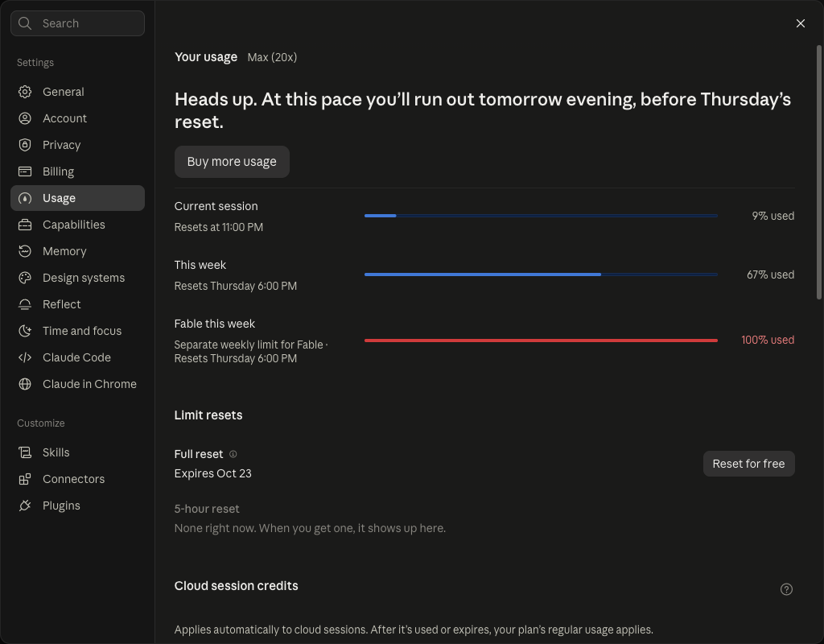Click the 67% used text

[770, 275]
